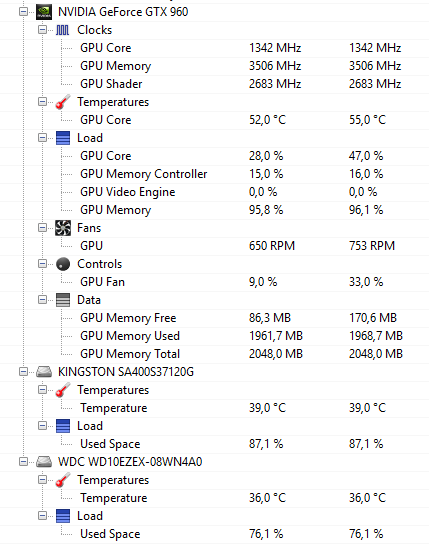Viewport: 429px width, 554px height.
Task: Click the KINGSTON drive icon
Action: [x=44, y=372]
